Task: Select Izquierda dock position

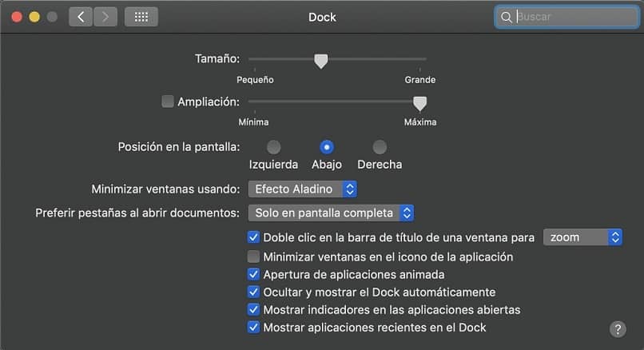Action: [x=273, y=147]
